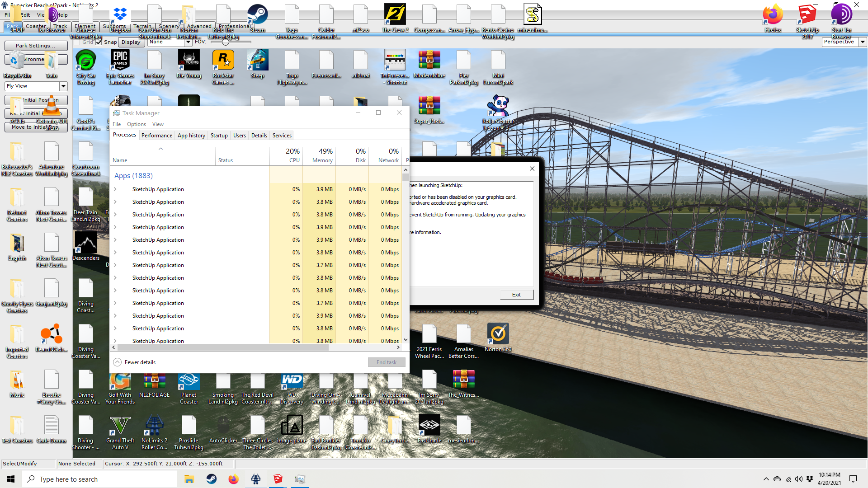Click the Park Settings button
Screen dimensions: 868x488
click(x=36, y=46)
